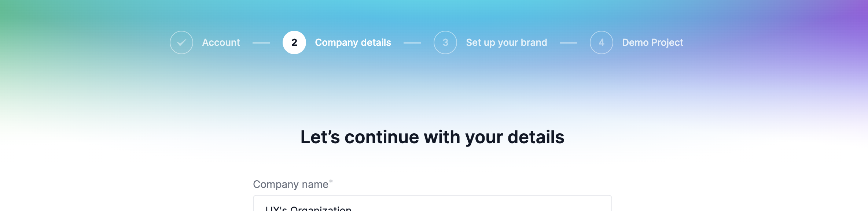This screenshot has width=868, height=211.
Task: Select the step 2 circle icon
Action: [294, 42]
